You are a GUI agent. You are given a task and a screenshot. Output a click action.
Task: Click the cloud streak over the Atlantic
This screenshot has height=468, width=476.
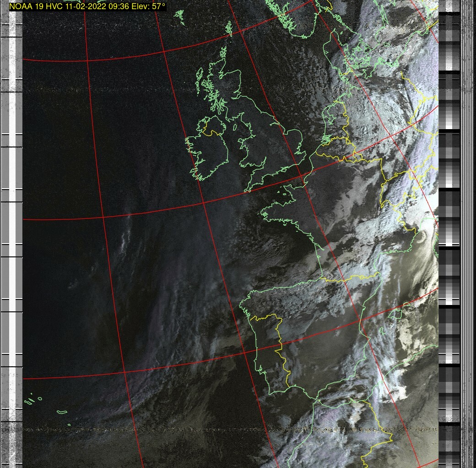(124, 238)
